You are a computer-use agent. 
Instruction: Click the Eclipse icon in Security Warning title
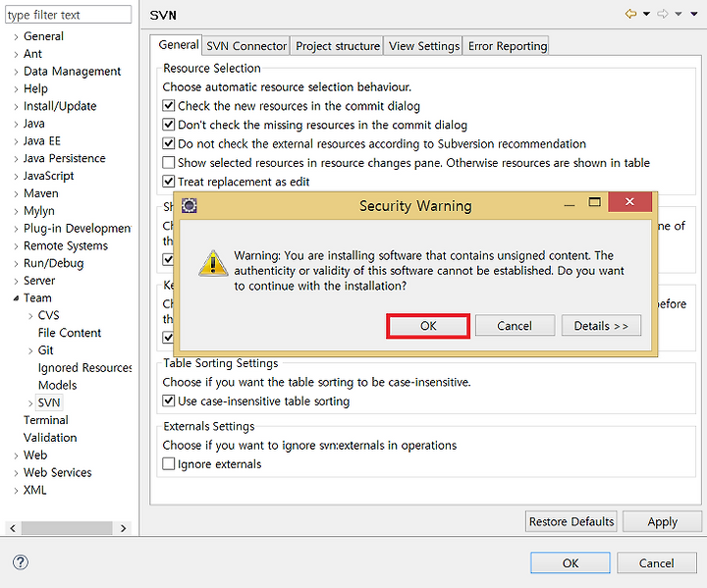point(189,205)
